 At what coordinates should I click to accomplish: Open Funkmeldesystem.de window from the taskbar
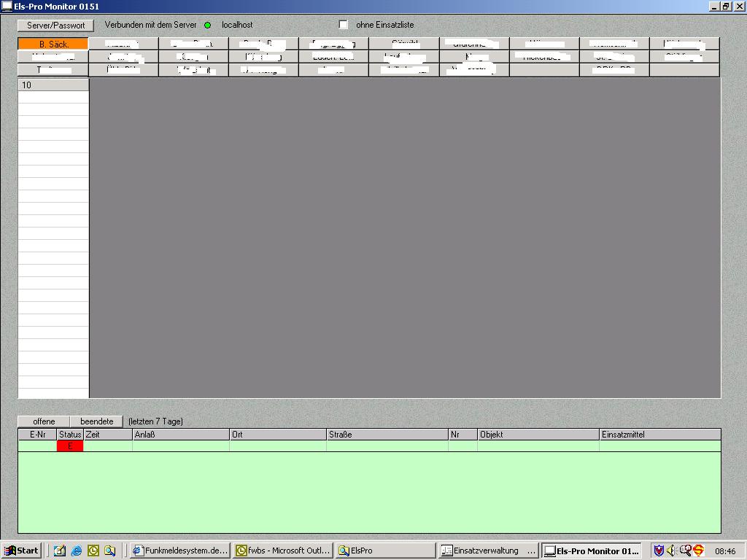pos(180,551)
